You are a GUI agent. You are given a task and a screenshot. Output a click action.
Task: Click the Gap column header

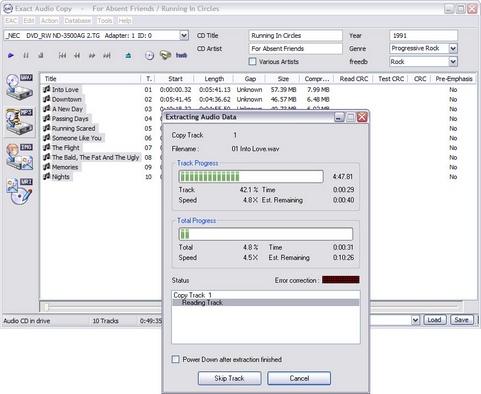[x=250, y=79]
